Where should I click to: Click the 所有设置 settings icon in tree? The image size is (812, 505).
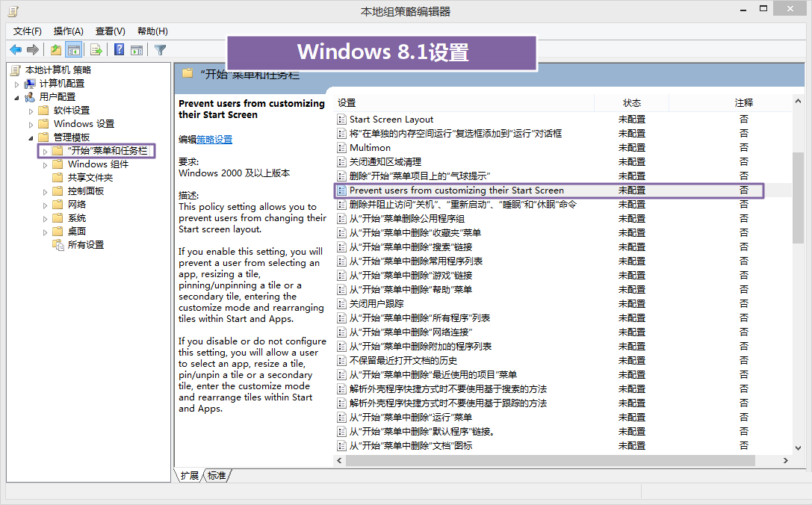tap(58, 245)
